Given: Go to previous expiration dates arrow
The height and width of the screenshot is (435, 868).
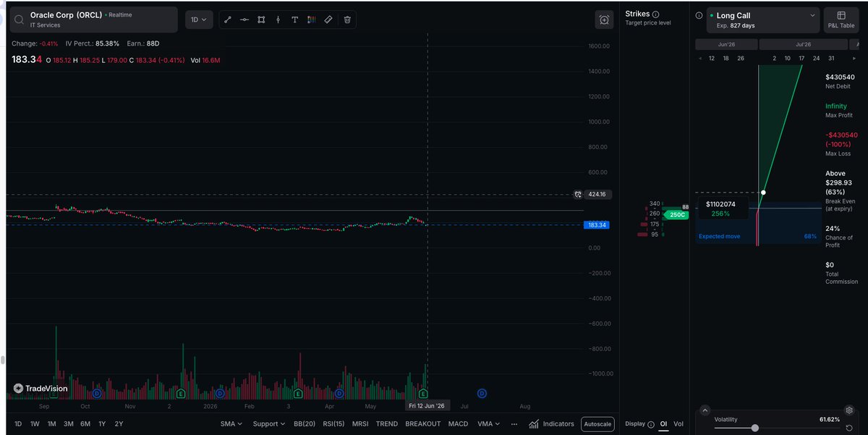Looking at the screenshot, I should 699,59.
